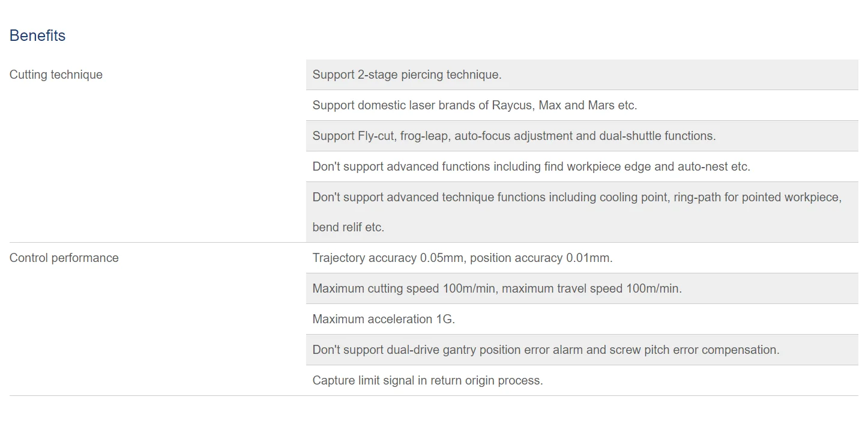868x432 pixels.
Task: Click the "Fly-cut" text in functions row
Action: tap(375, 136)
